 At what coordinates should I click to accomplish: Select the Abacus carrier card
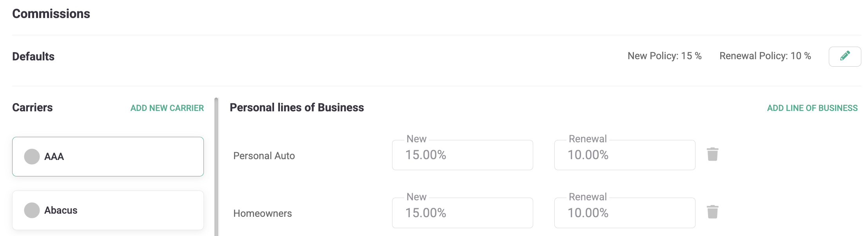[108, 210]
